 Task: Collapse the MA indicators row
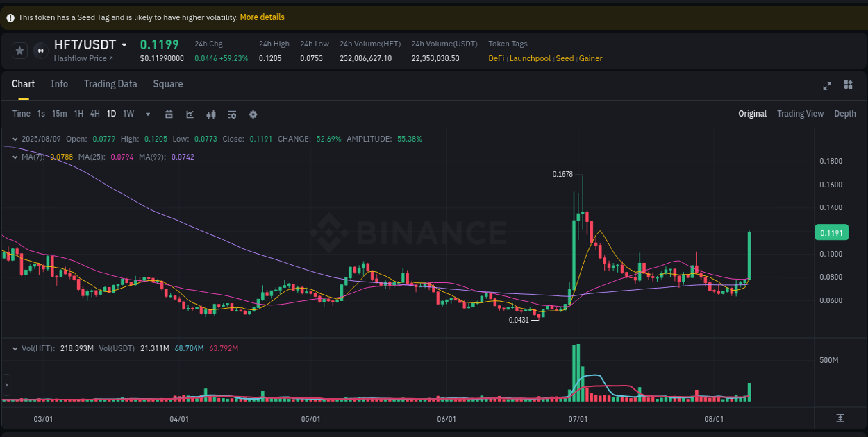pos(15,157)
